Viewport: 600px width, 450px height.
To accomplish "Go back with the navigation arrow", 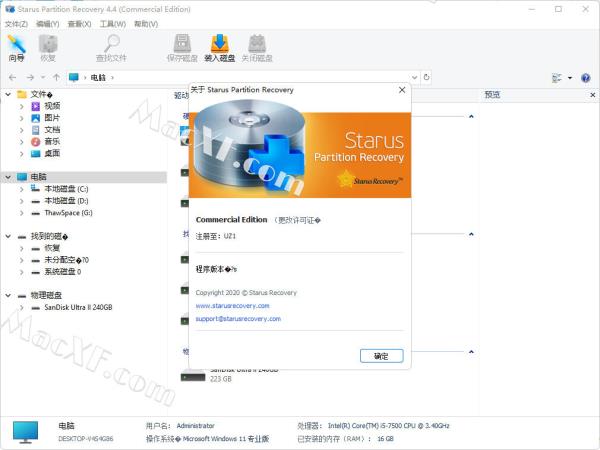I will (12, 78).
